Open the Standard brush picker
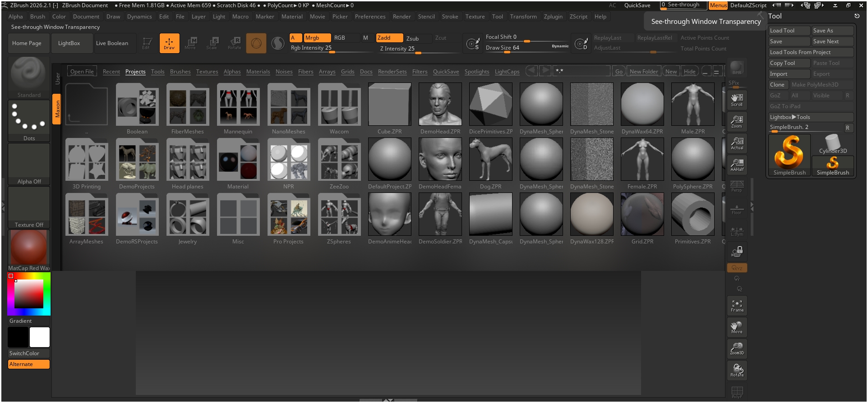 point(29,78)
